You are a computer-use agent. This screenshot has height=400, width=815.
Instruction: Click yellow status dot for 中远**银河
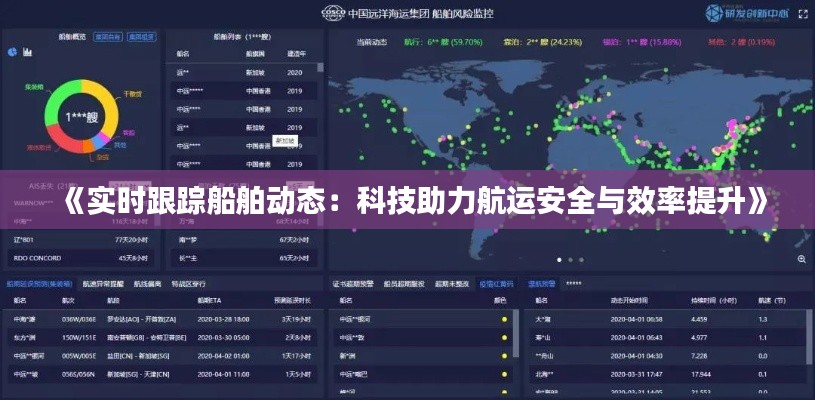point(504,319)
